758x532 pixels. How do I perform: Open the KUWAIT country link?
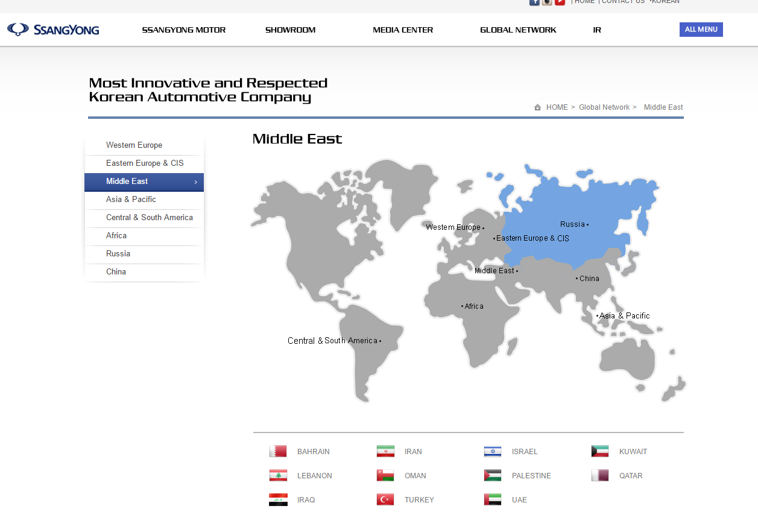coord(633,452)
